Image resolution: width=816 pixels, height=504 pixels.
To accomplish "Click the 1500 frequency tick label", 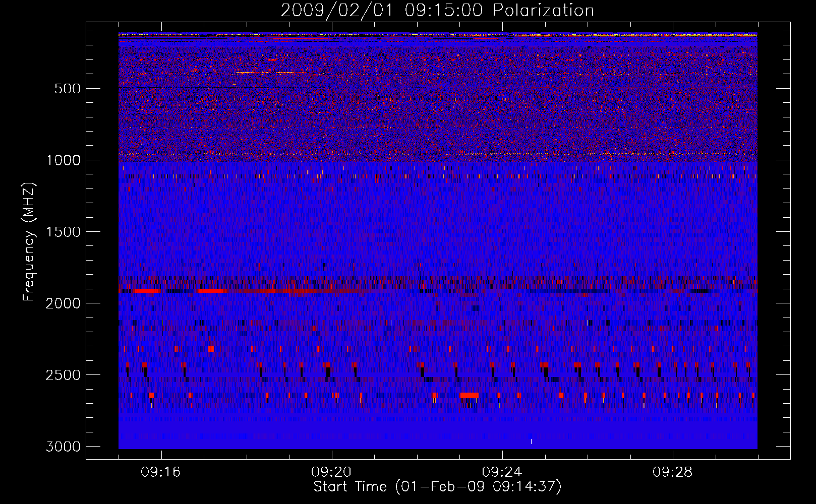I will [63, 232].
